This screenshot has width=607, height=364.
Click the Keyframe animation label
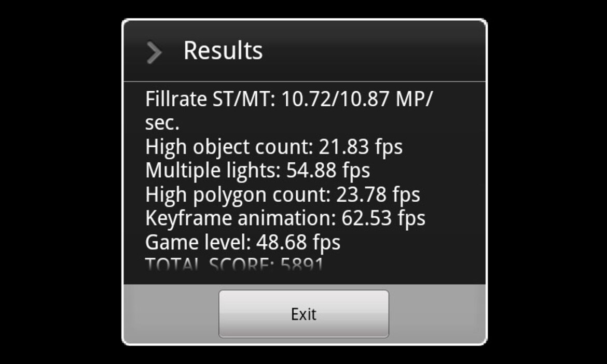(x=240, y=218)
